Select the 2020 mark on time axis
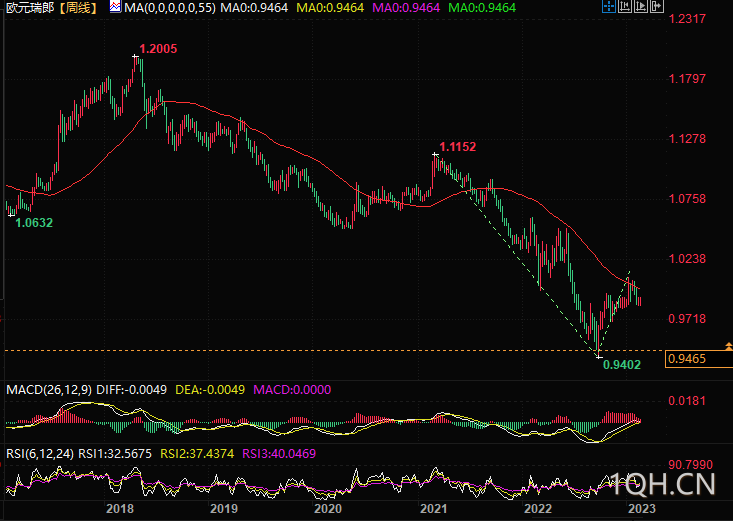733x521 pixels. pyautogui.click(x=328, y=509)
